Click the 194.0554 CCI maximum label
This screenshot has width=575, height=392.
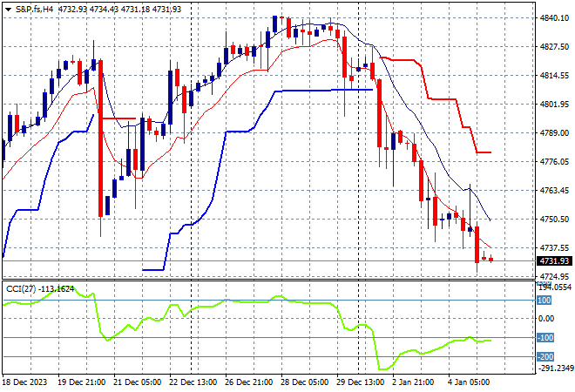pyautogui.click(x=555, y=287)
